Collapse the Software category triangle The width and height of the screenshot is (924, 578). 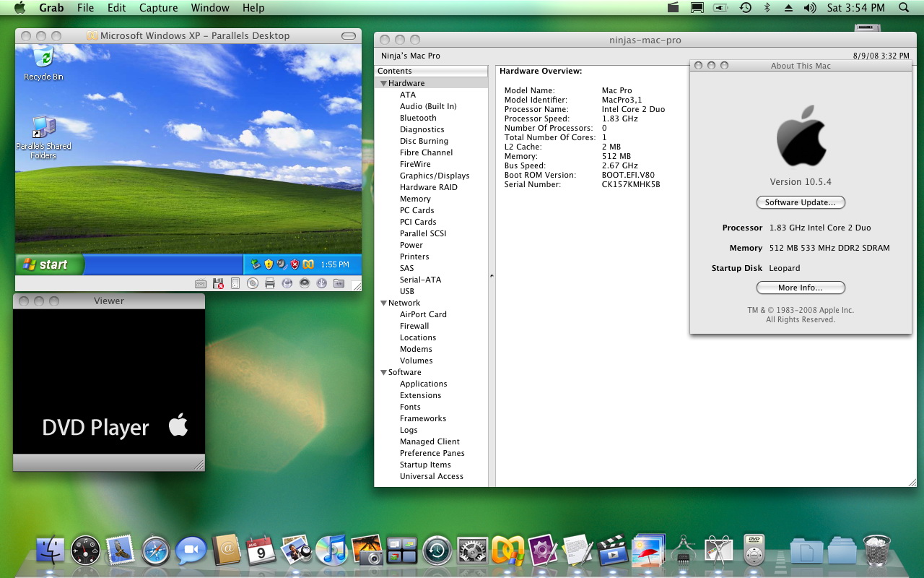click(x=383, y=373)
